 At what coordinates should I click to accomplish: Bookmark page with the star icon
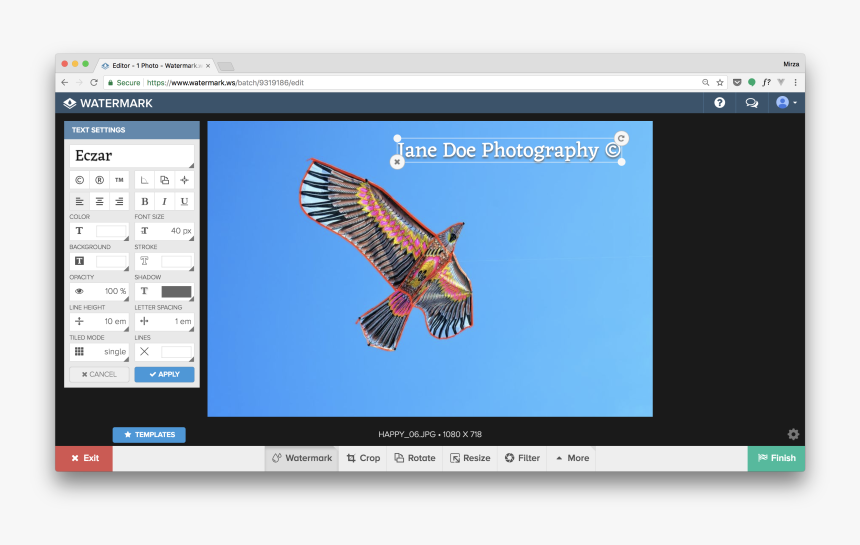pyautogui.click(x=720, y=82)
